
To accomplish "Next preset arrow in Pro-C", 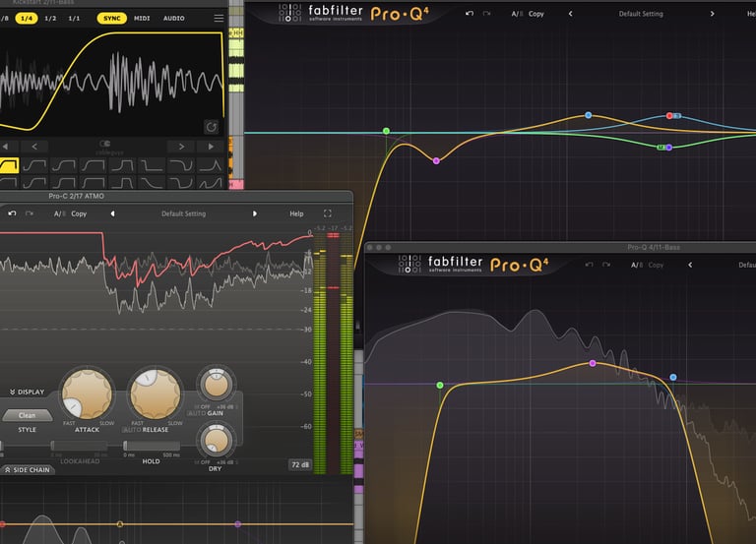I will [x=255, y=213].
